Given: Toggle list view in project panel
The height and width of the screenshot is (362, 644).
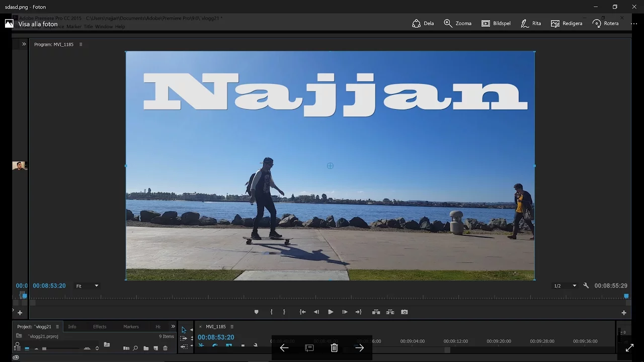Looking at the screenshot, I should click(18, 347).
